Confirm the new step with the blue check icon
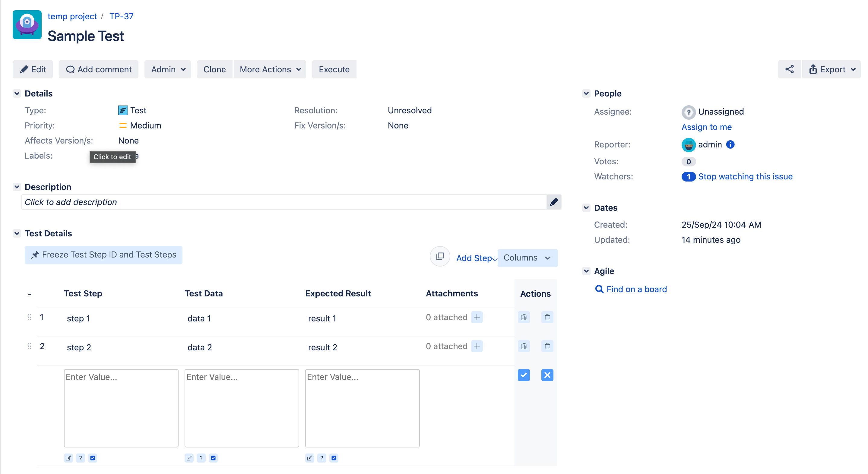 point(524,375)
